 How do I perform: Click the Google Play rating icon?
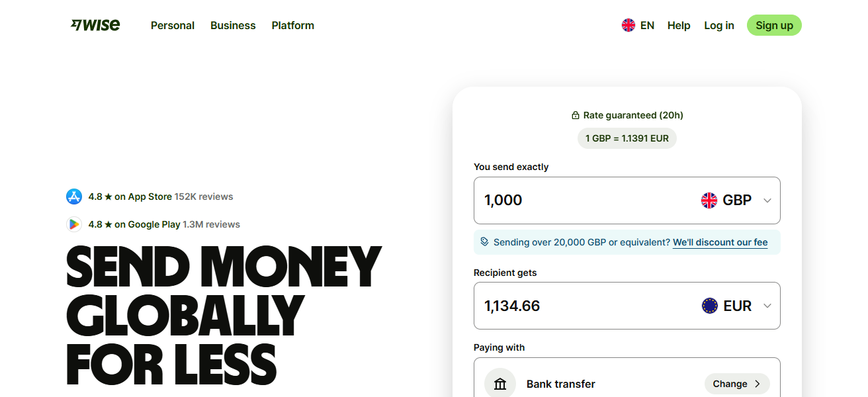click(73, 224)
